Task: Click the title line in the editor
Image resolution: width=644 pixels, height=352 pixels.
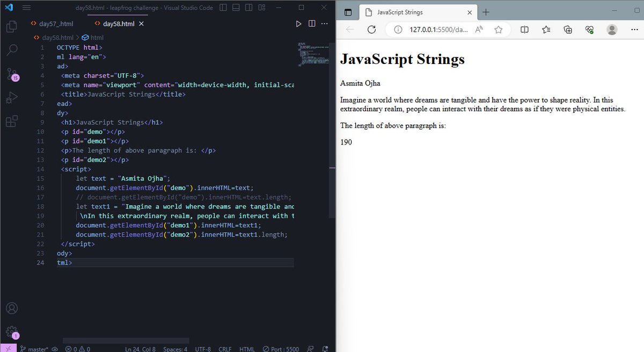Action: [123, 94]
